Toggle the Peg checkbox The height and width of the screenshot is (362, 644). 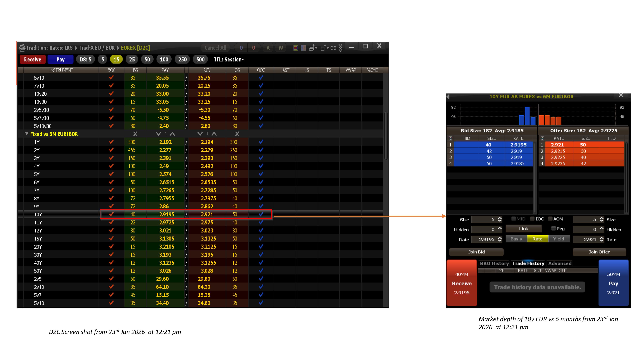click(554, 229)
